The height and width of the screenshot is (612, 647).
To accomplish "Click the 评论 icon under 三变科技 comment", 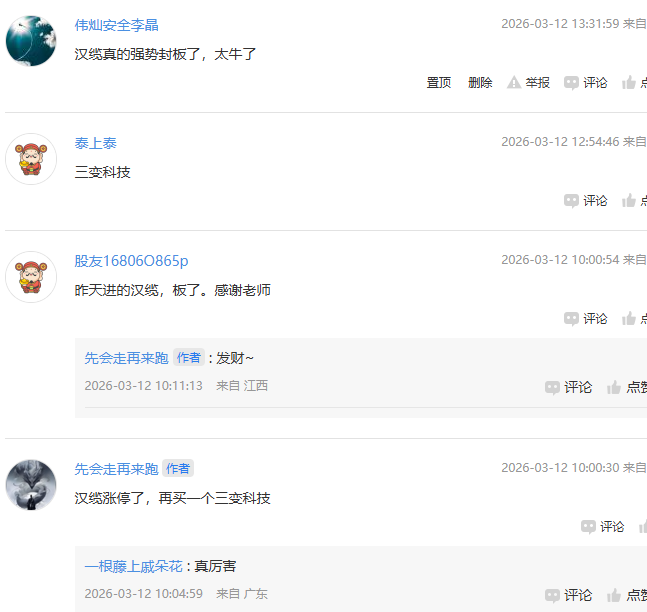I will click(586, 201).
